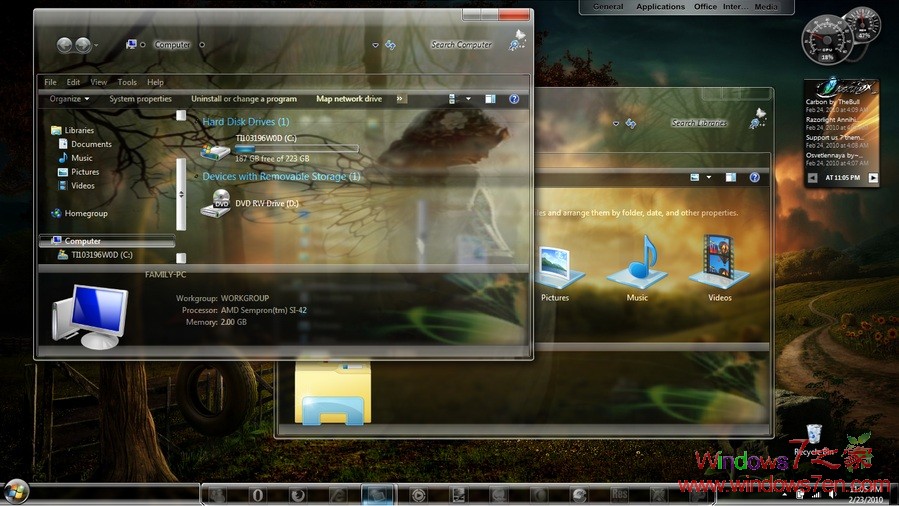This screenshot has width=899, height=506.
Task: Open view options dropdown in Libraries window
Action: click(709, 177)
